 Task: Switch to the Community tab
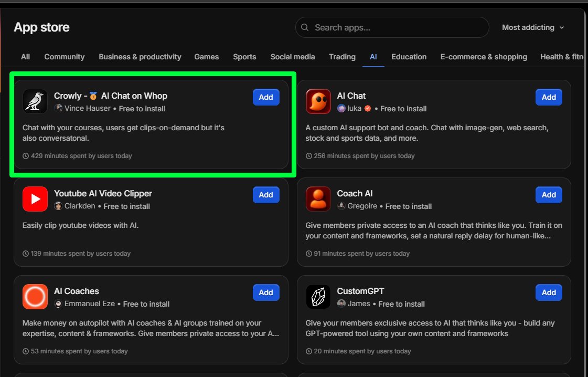(65, 57)
